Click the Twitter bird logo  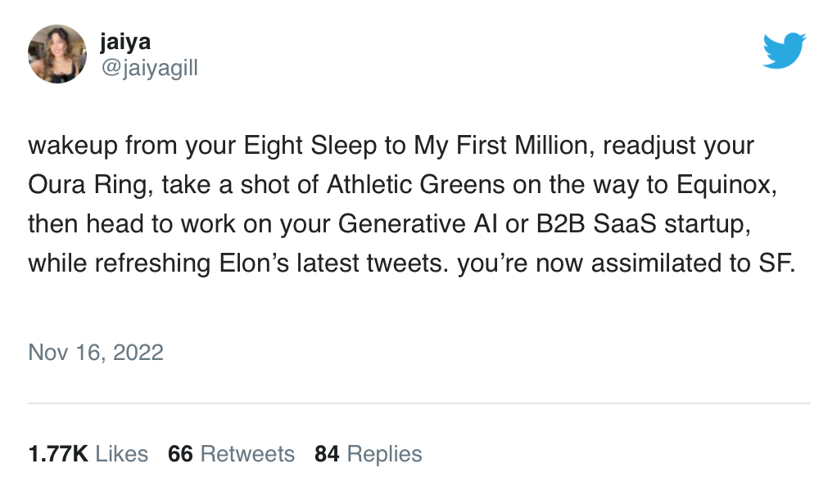point(784,51)
